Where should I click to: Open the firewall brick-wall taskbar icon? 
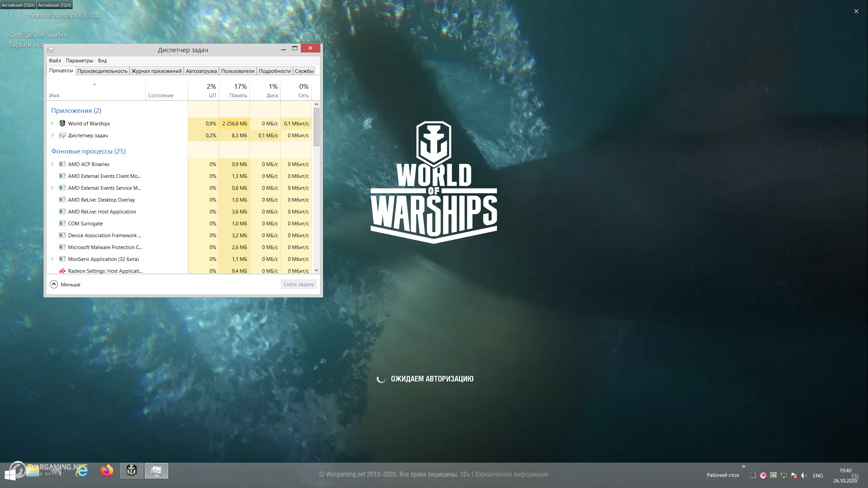(57, 471)
